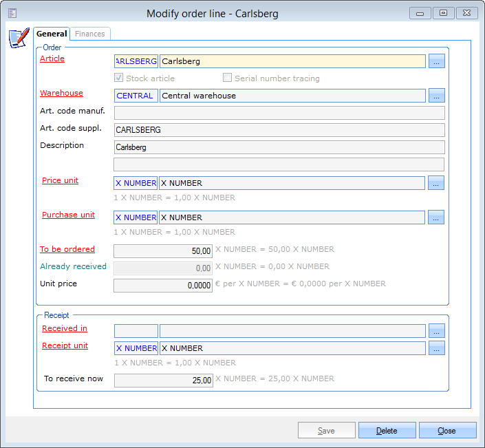This screenshot has width=485, height=448.
Task: Follow the Warehouse label link
Action: click(61, 94)
